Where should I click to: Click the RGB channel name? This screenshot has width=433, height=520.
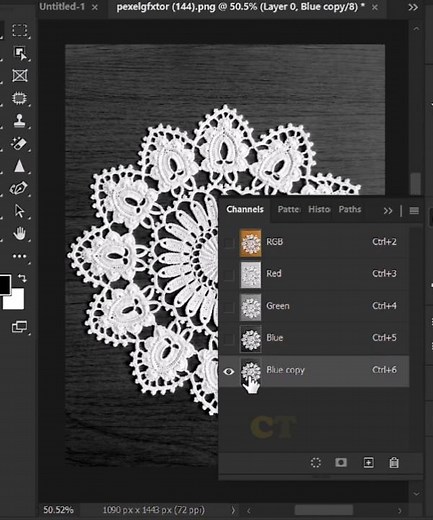[x=274, y=241]
